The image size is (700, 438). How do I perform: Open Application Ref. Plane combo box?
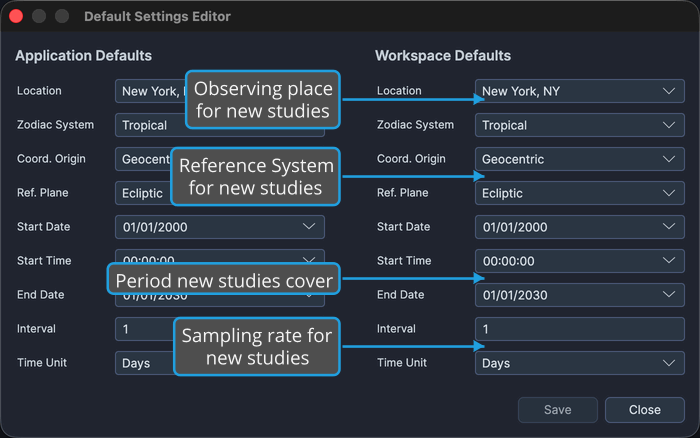click(x=143, y=193)
